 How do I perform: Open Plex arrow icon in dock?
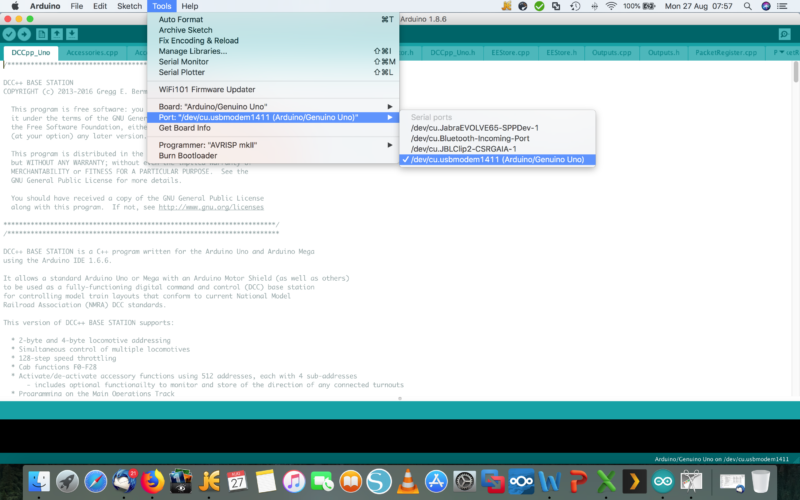634,481
